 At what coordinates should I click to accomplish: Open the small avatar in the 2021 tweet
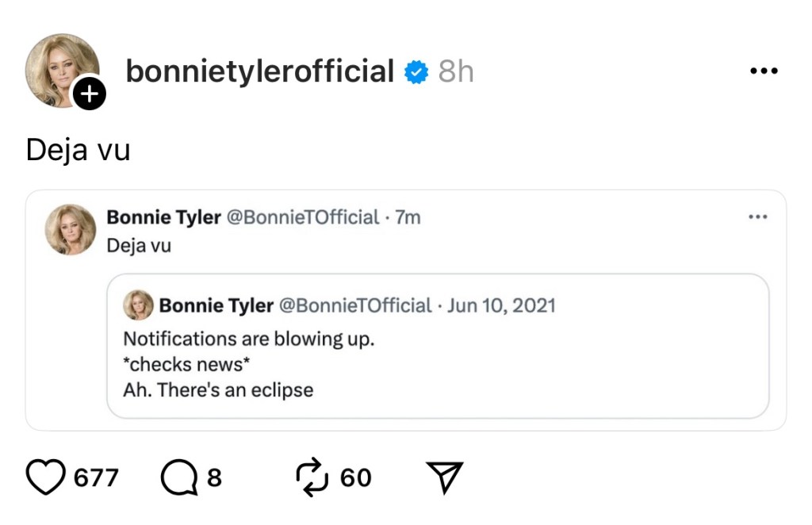(138, 305)
